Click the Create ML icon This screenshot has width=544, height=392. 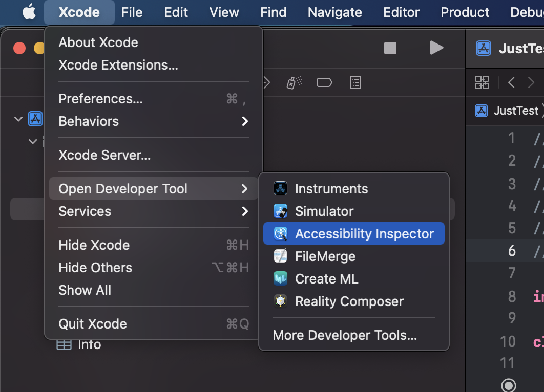click(x=280, y=279)
